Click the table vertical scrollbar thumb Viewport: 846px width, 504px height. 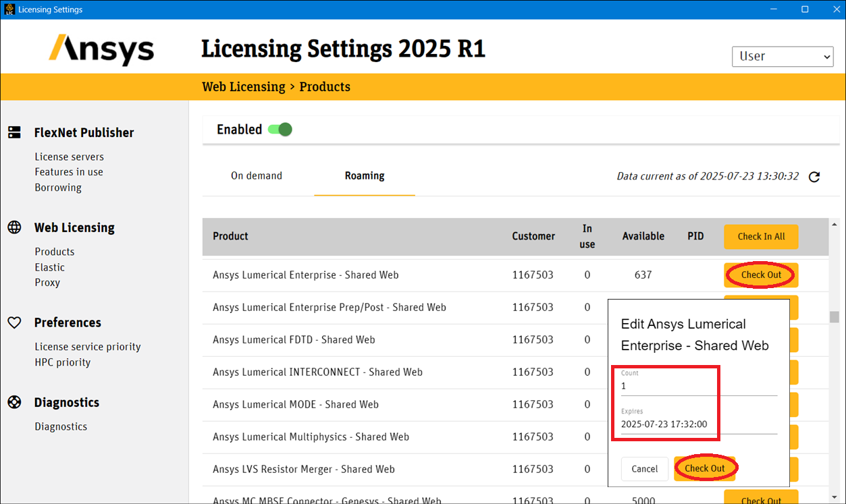835,317
